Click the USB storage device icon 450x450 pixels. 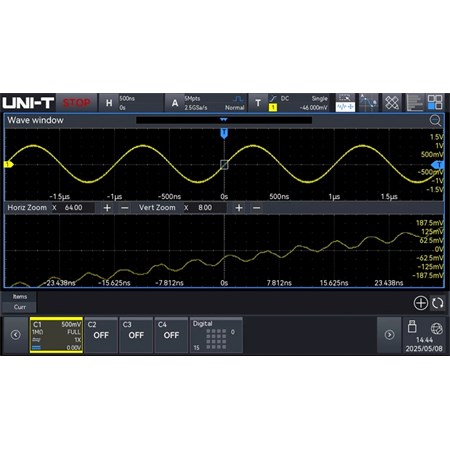coord(412,327)
